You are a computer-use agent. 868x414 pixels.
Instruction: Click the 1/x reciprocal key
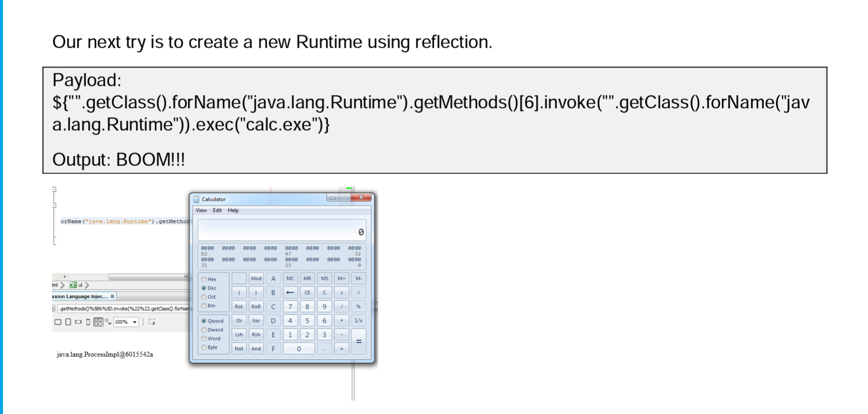pos(359,320)
